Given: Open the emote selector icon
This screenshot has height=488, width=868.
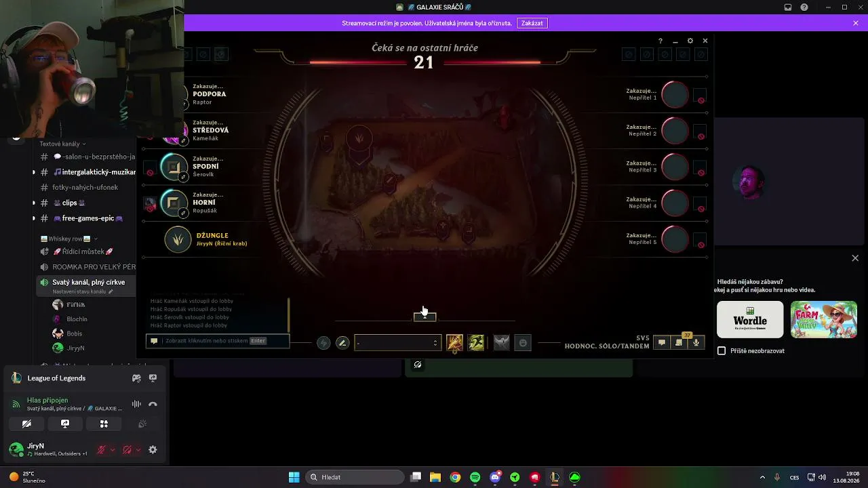Looking at the screenshot, I should pyautogui.click(x=523, y=343).
